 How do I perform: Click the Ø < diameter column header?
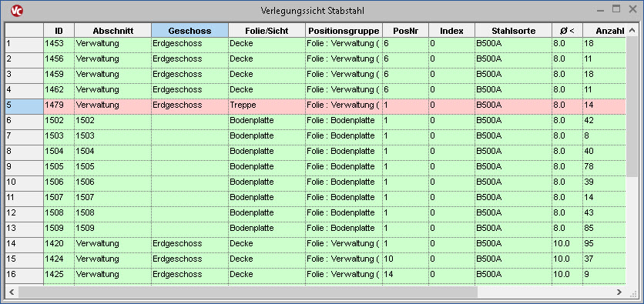coord(567,31)
